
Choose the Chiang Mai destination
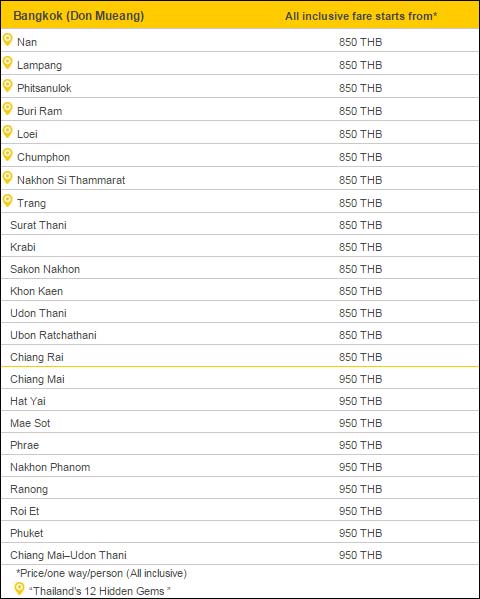click(x=37, y=379)
